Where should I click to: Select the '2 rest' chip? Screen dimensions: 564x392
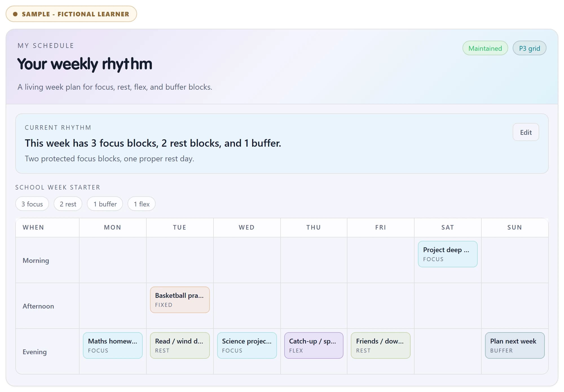pos(68,204)
